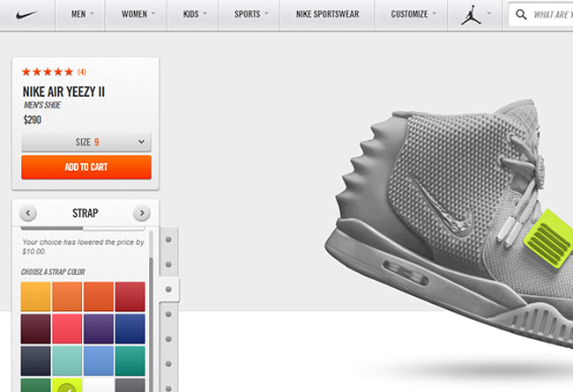Click the Nike swoosh logo
573x392 pixels.
(x=26, y=15)
